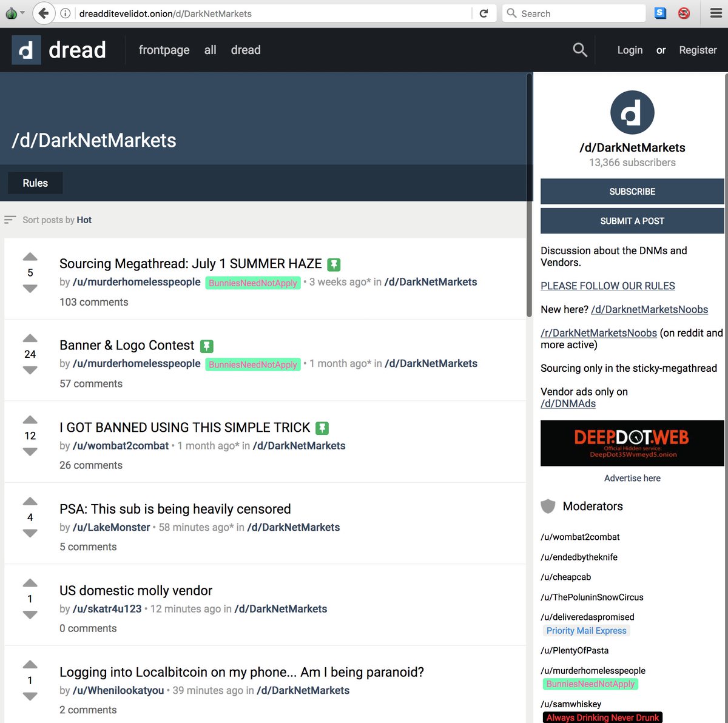Click Login in the header

coord(630,50)
